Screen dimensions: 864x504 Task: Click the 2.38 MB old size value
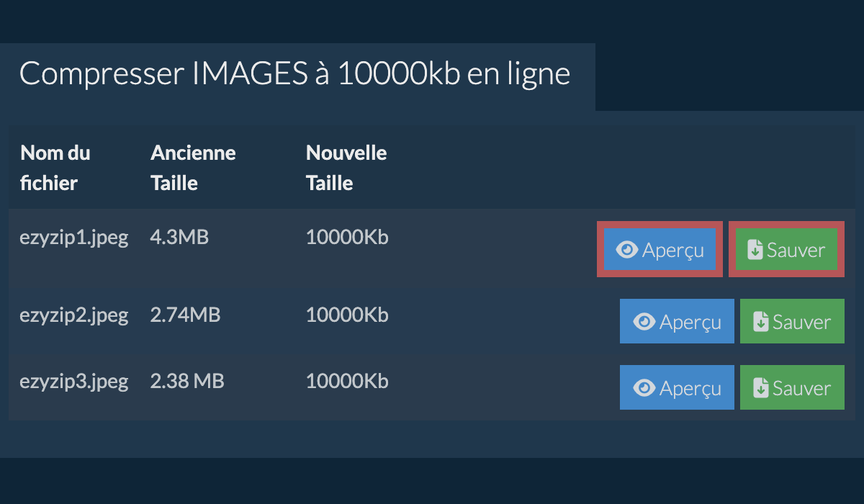point(187,381)
